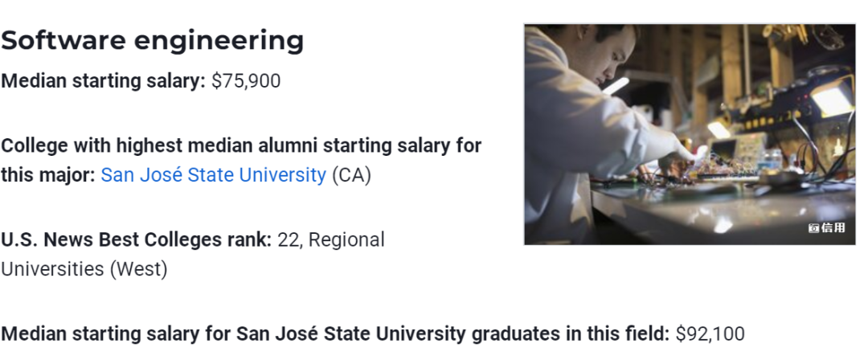The image size is (868, 364).
Task: Click the bold "this major:" text
Action: tap(48, 175)
